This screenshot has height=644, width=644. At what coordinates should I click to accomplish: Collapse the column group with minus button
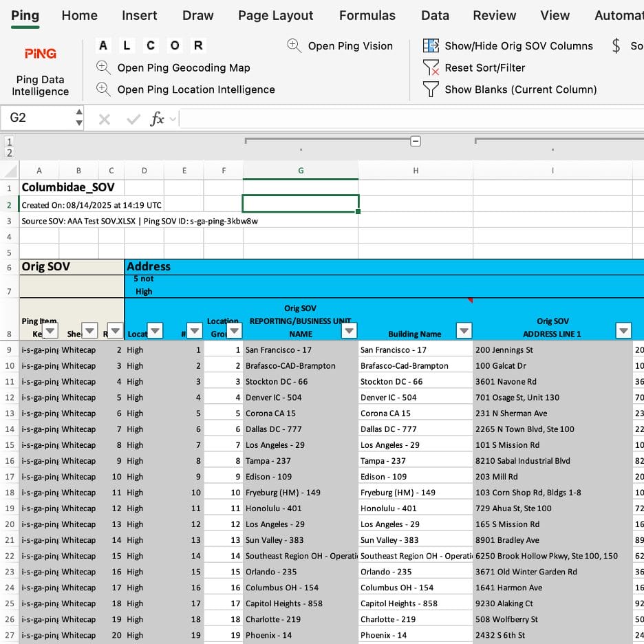click(x=416, y=141)
